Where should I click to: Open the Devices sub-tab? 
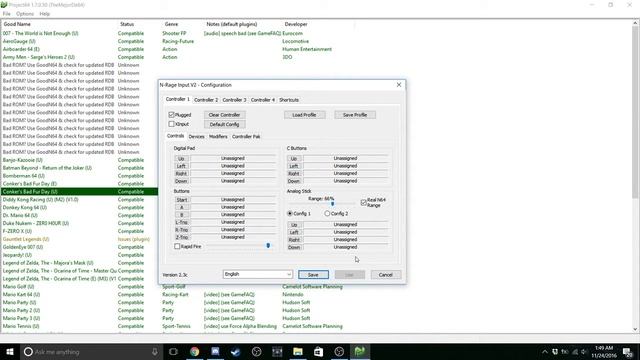point(196,136)
